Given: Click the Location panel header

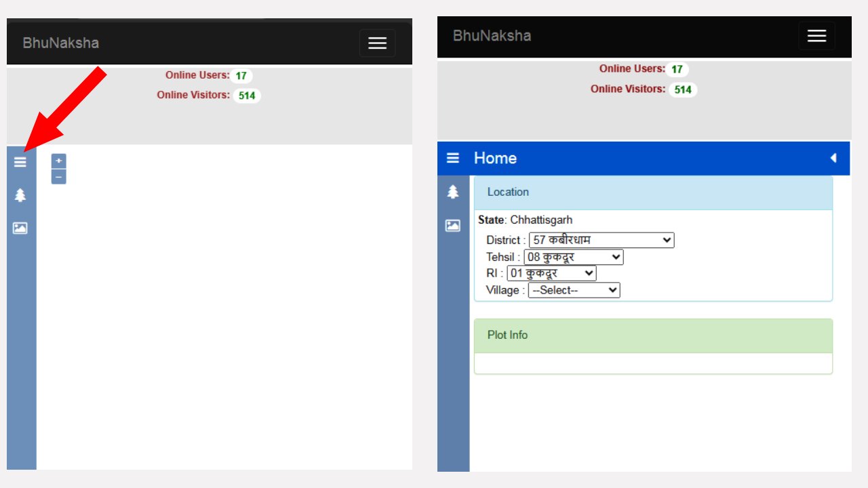Looking at the screenshot, I should pyautogui.click(x=652, y=192).
